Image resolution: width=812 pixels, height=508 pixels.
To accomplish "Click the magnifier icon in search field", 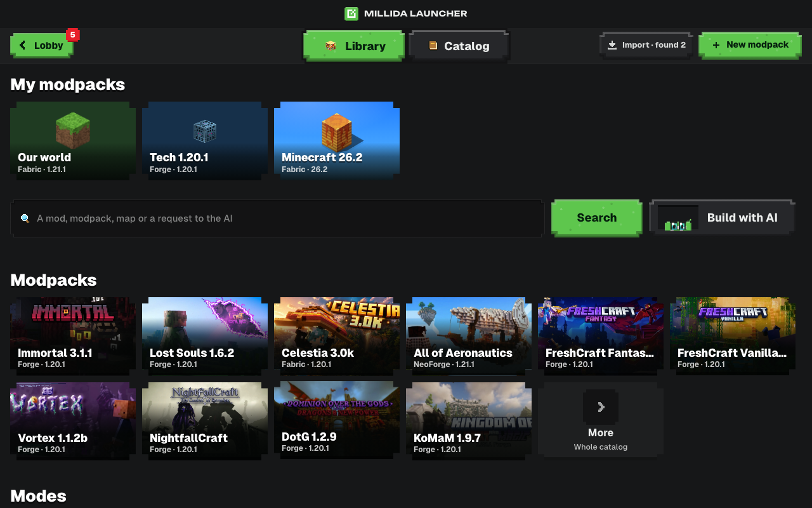I will (25, 218).
